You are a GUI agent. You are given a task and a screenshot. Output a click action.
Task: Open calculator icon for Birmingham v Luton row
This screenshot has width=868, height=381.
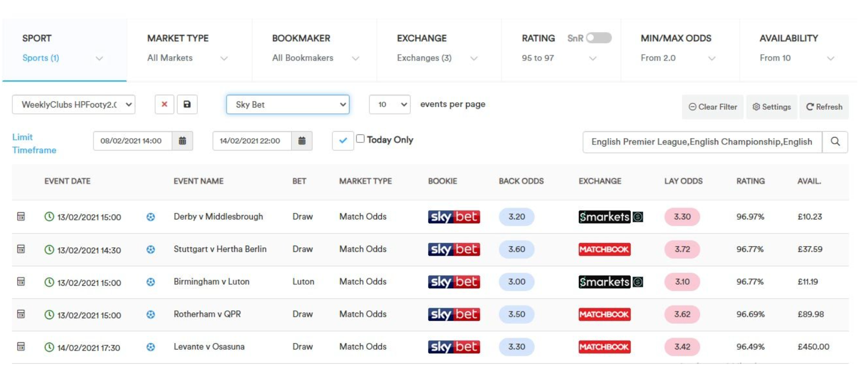click(x=21, y=281)
